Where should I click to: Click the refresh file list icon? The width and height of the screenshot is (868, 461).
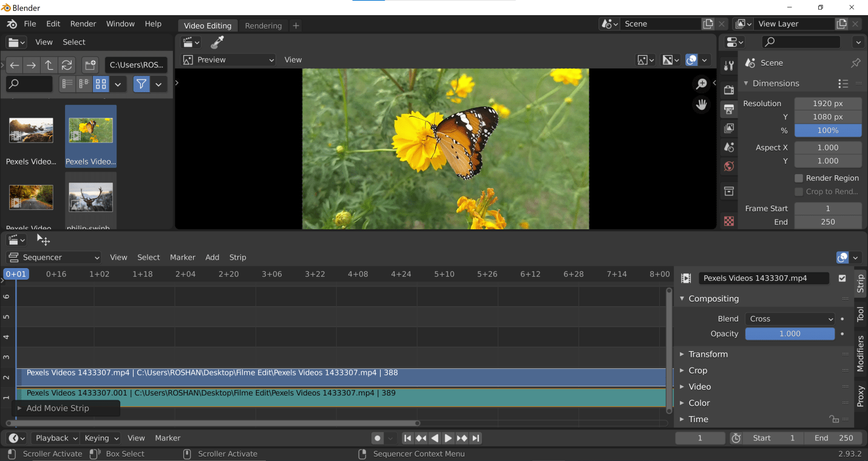coord(67,65)
